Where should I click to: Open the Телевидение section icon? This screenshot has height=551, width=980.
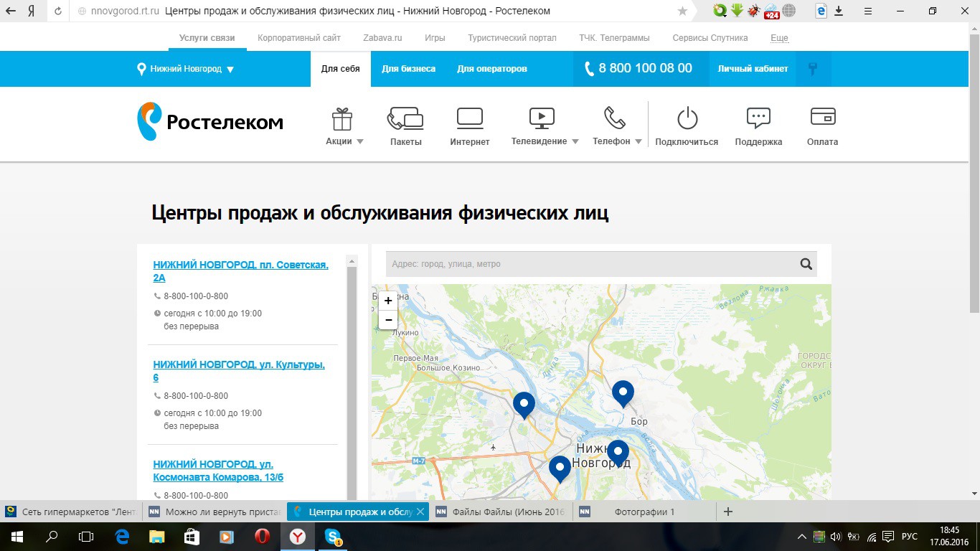pyautogui.click(x=542, y=118)
